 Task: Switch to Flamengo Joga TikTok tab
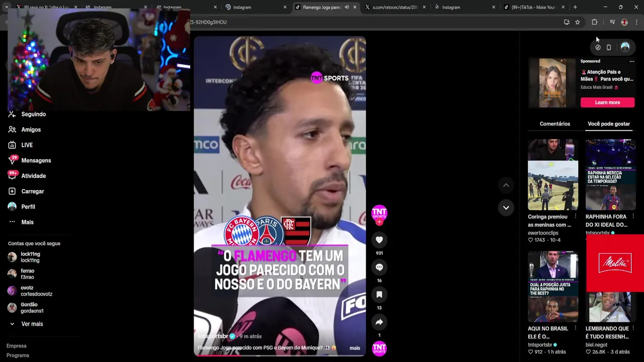click(322, 7)
